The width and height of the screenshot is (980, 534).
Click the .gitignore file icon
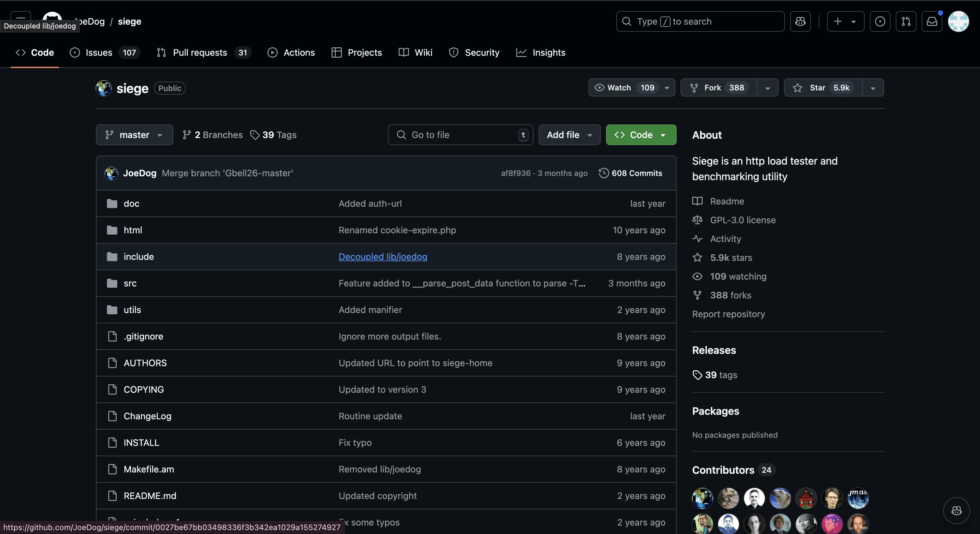click(112, 336)
